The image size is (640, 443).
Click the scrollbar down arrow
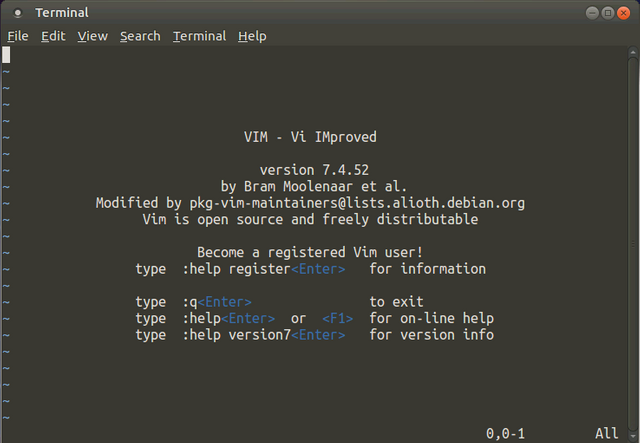tap(633, 437)
